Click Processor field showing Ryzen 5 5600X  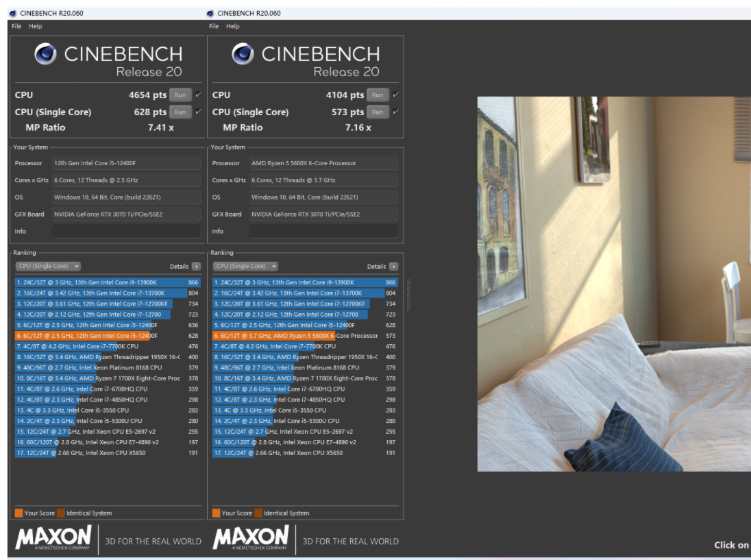(323, 163)
